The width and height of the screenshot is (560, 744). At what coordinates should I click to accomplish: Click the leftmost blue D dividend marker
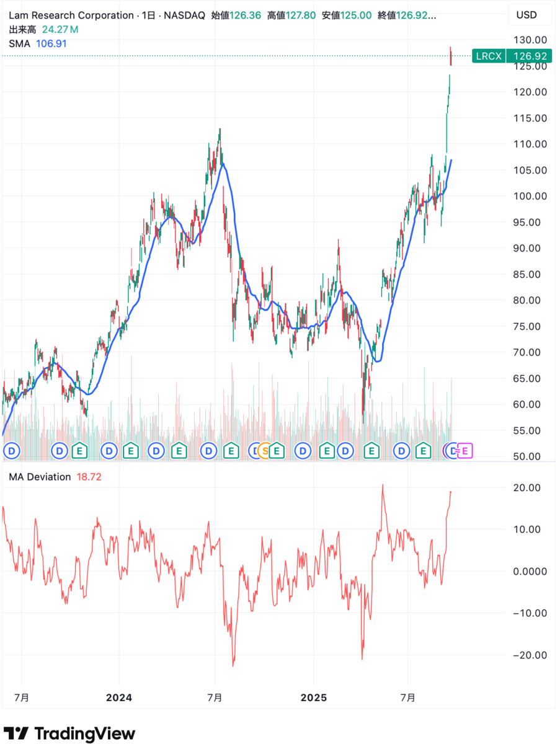coord(12,451)
